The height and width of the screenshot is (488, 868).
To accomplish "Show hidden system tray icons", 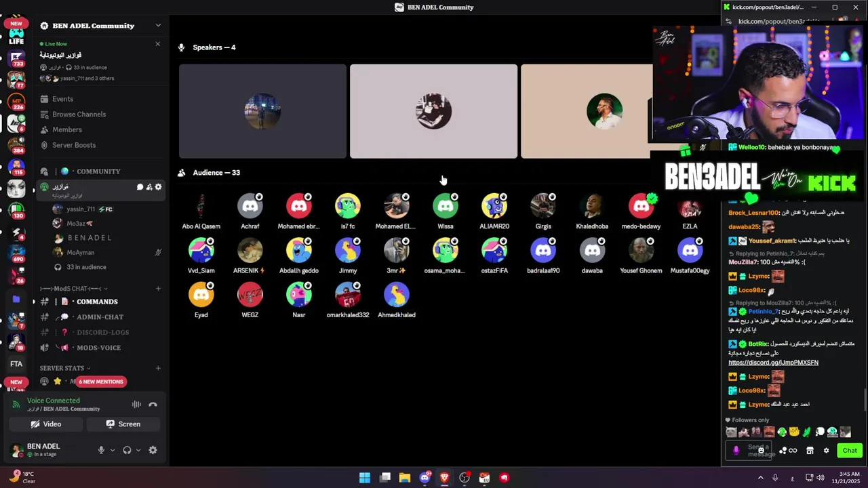I will click(760, 478).
